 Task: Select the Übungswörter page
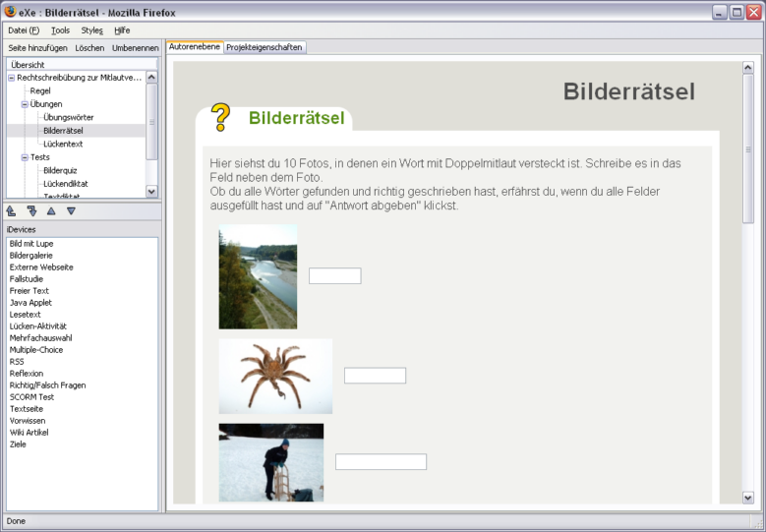[x=69, y=117]
